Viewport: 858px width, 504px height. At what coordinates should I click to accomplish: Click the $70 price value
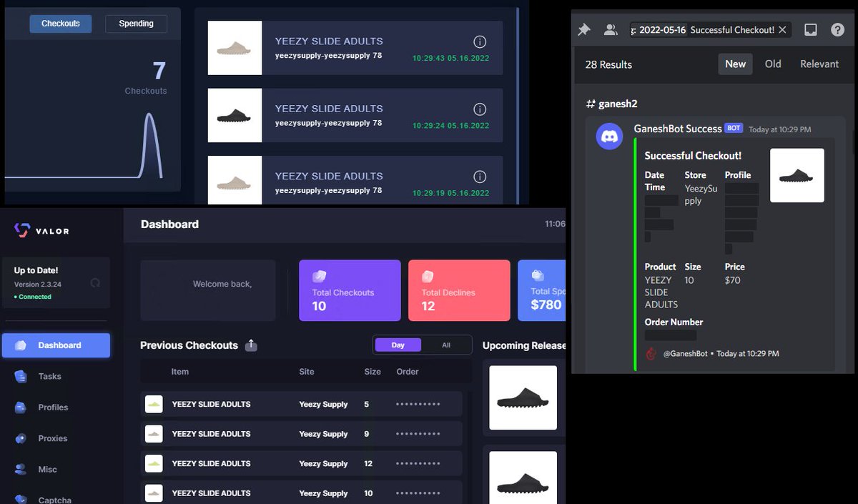[732, 280]
